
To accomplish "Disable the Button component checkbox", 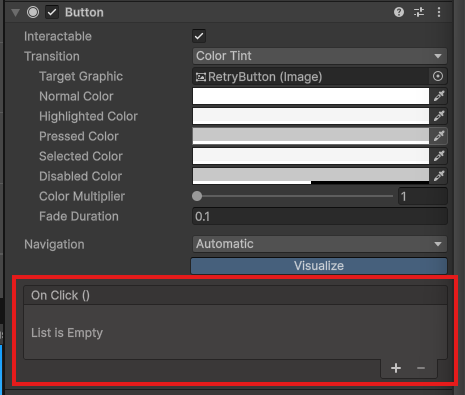I will tap(52, 12).
